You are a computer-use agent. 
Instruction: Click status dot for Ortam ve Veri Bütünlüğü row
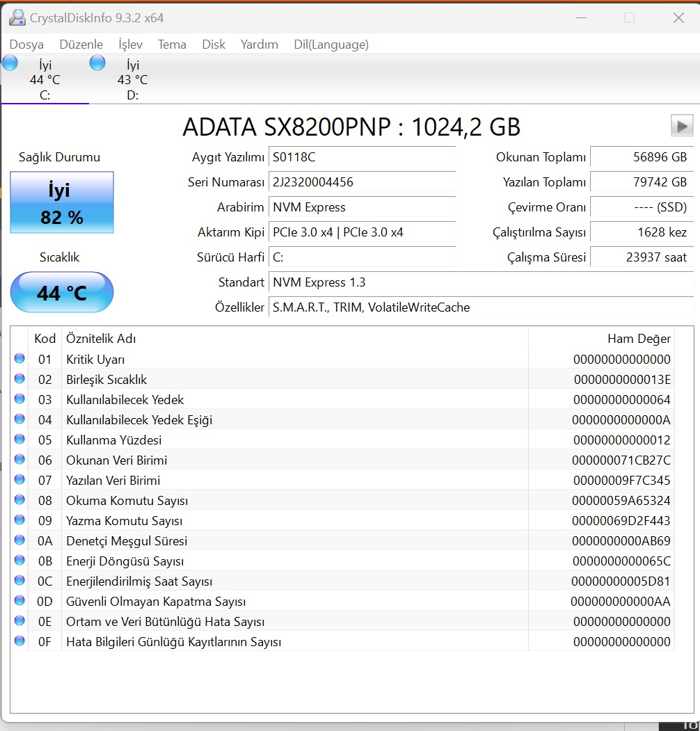coord(19,620)
